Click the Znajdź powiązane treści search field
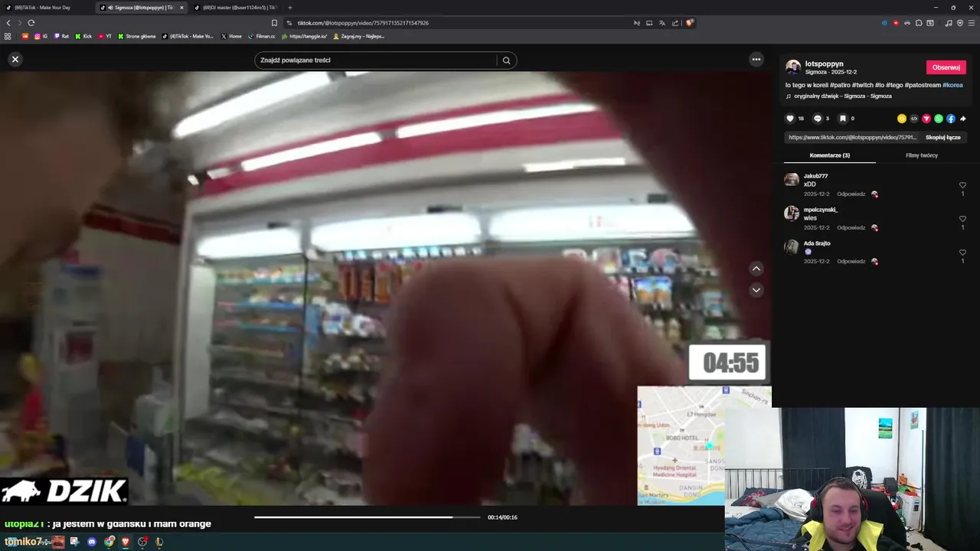The height and width of the screenshot is (551, 980). point(377,60)
